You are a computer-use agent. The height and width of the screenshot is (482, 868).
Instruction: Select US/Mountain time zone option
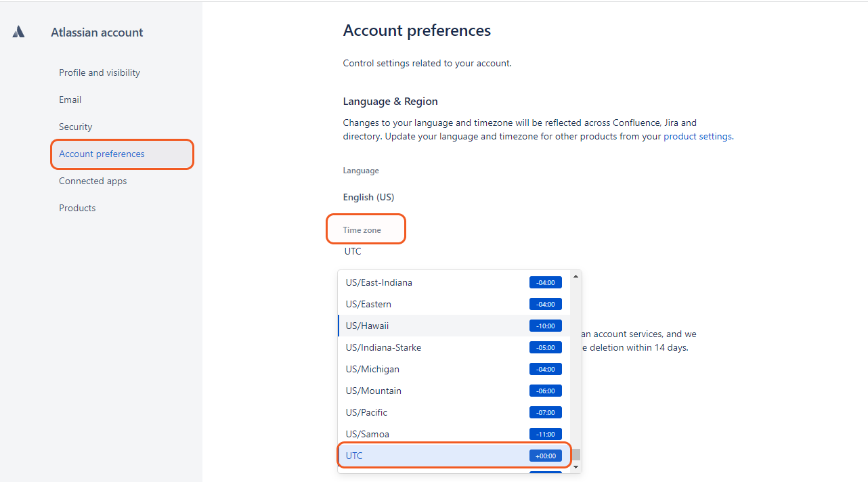373,391
